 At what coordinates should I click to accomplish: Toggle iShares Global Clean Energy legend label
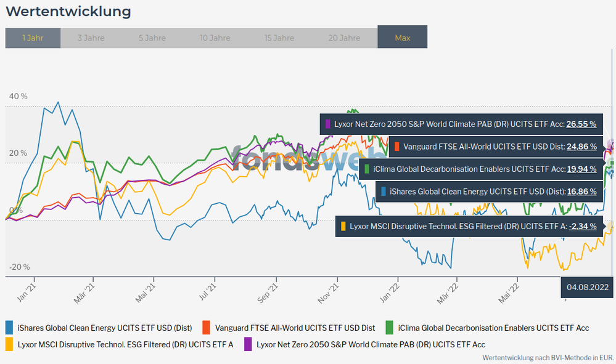(105, 327)
